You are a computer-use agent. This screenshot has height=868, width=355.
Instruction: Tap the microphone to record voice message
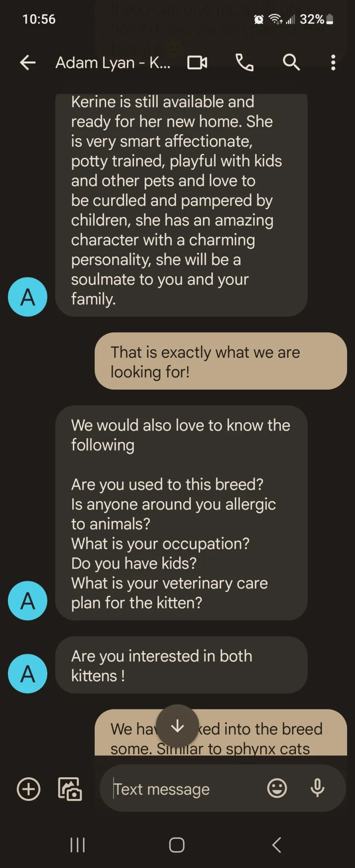click(318, 788)
